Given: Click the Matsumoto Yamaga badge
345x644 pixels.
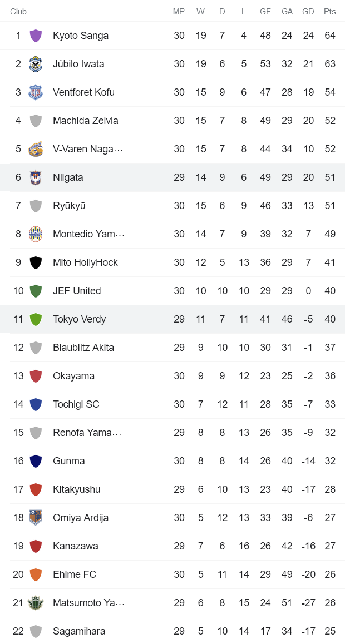Looking at the screenshot, I should click(33, 602).
